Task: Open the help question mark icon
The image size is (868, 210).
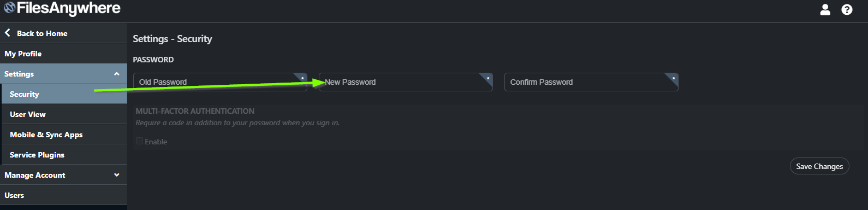Action: [x=847, y=9]
